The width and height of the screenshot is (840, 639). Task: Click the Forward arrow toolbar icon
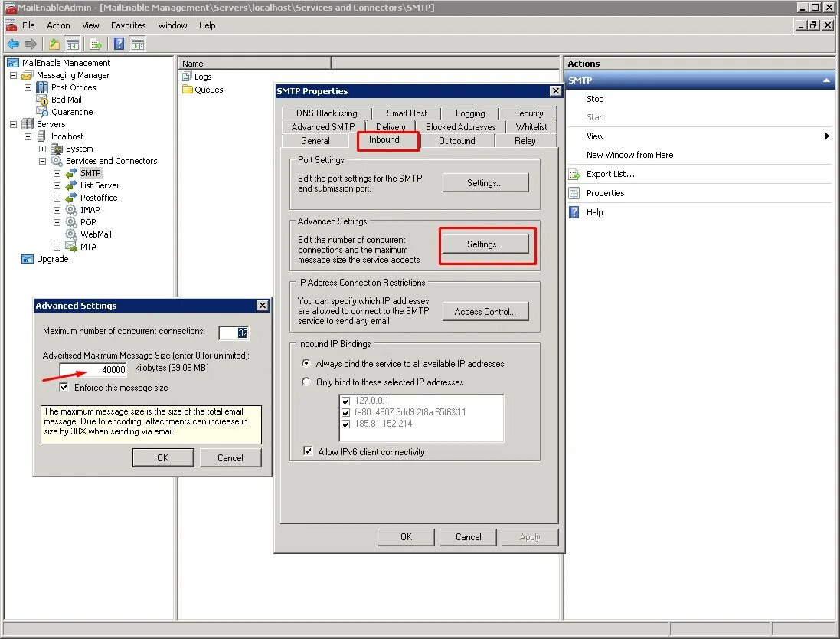(31, 44)
